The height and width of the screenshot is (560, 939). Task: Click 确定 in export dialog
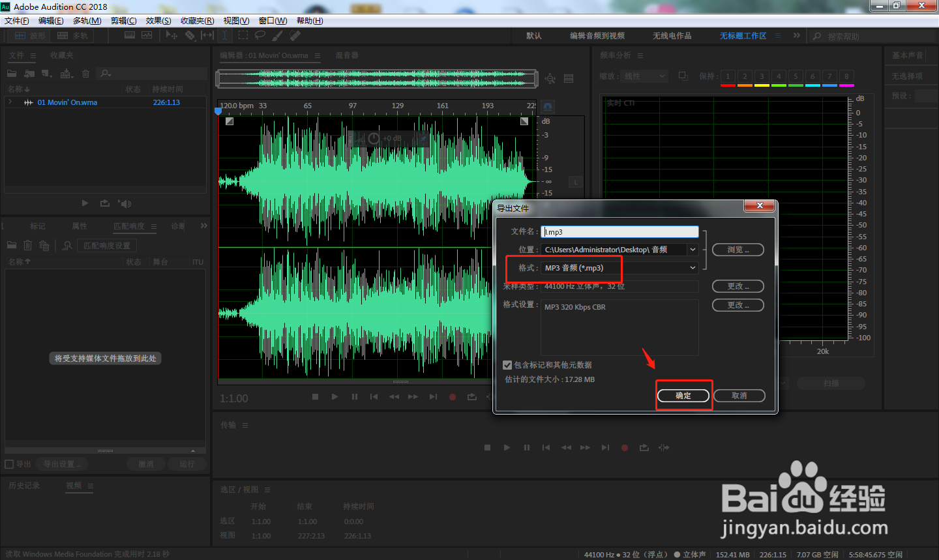coord(683,396)
